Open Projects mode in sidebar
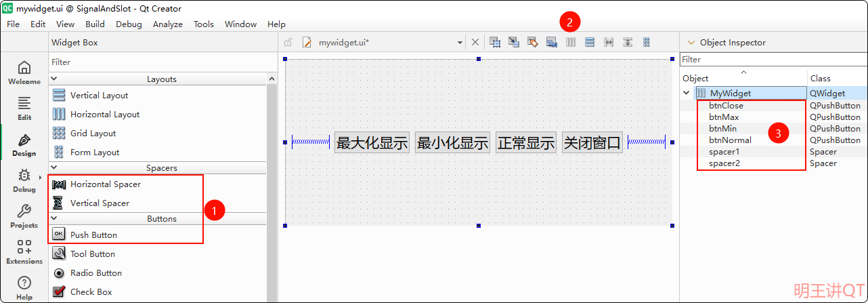 (24, 216)
